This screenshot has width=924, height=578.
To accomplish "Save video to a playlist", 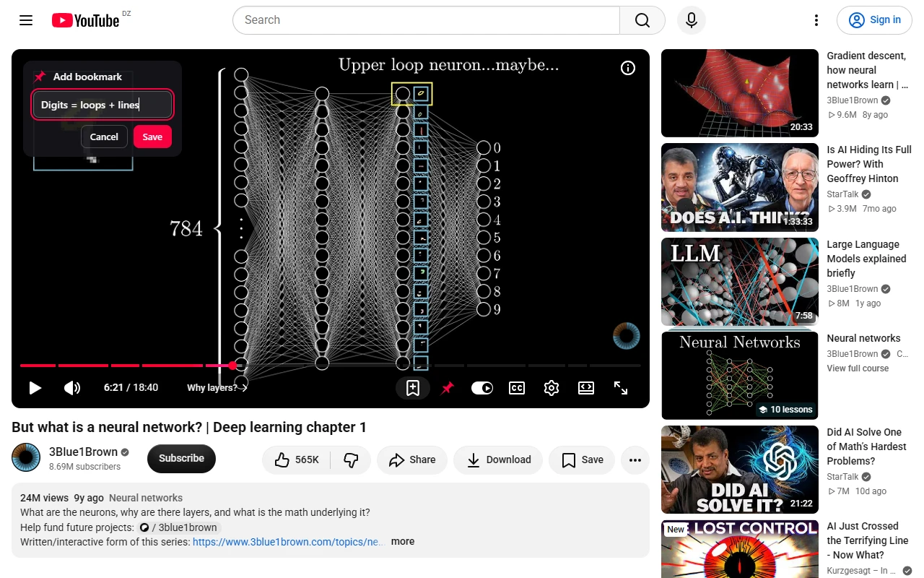I will [582, 460].
